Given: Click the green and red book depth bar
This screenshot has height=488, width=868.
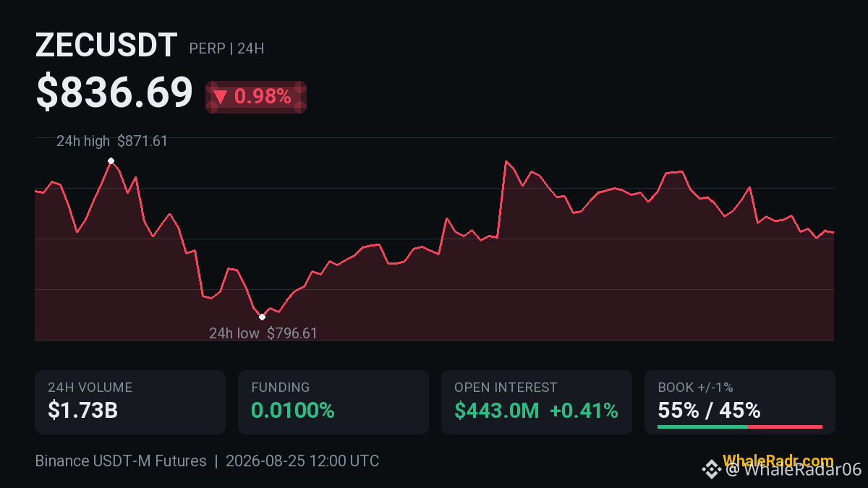Looking at the screenshot, I should (740, 427).
